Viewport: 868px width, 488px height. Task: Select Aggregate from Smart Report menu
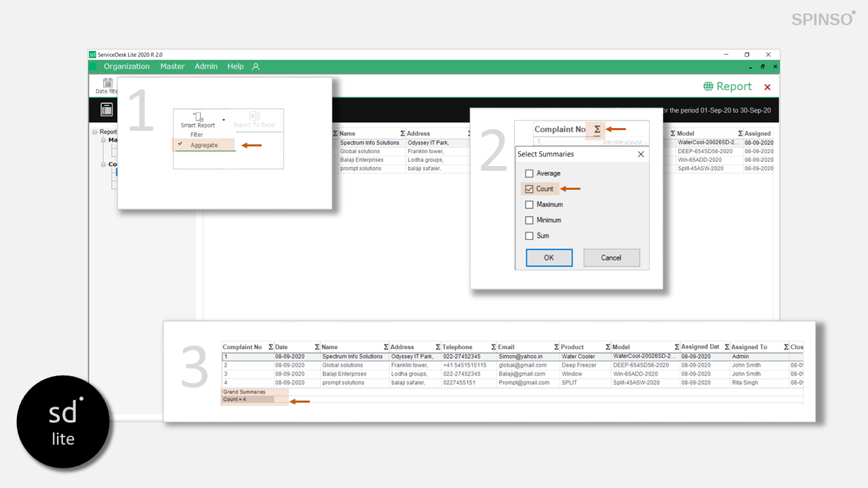[204, 145]
